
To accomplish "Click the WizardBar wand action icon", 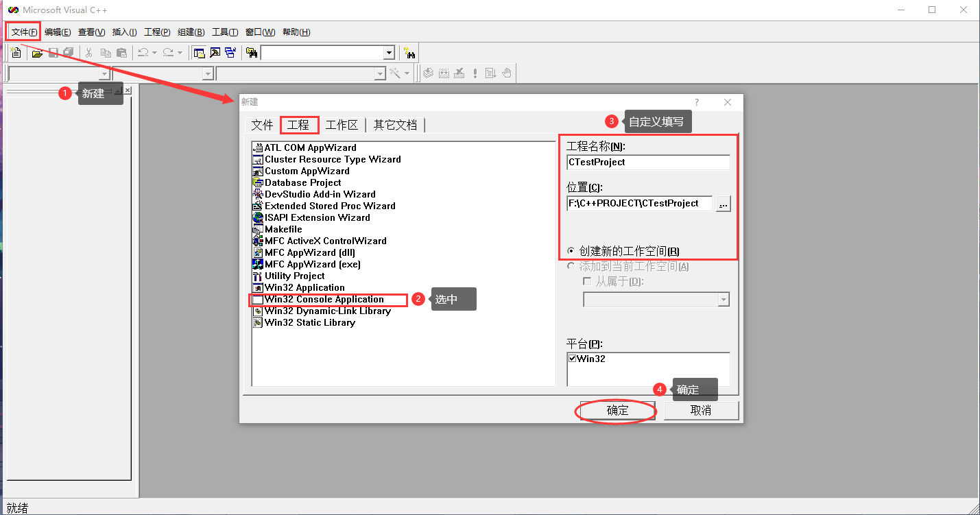I will (x=395, y=73).
